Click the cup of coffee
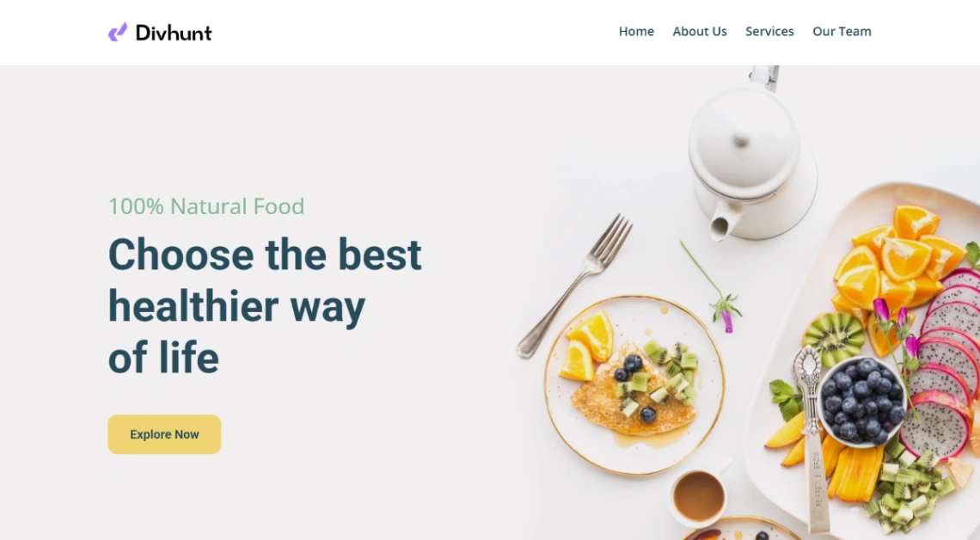Image resolution: width=980 pixels, height=540 pixels. pyautogui.click(x=699, y=495)
